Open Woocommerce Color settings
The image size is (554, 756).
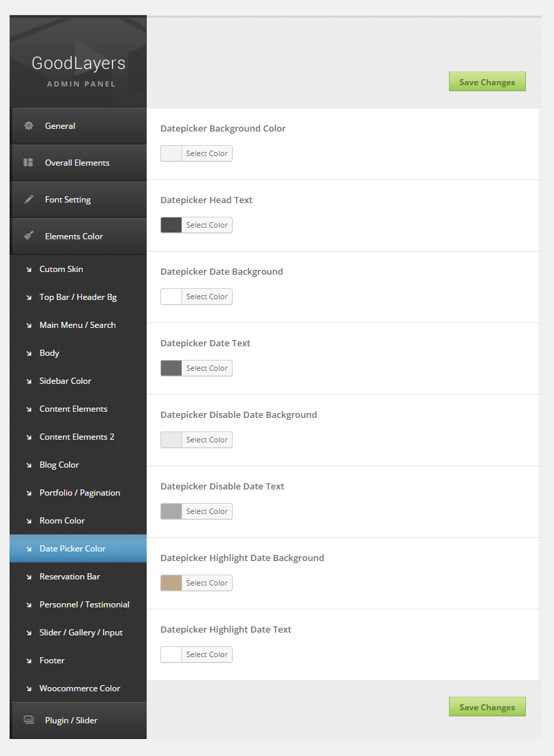78,689
